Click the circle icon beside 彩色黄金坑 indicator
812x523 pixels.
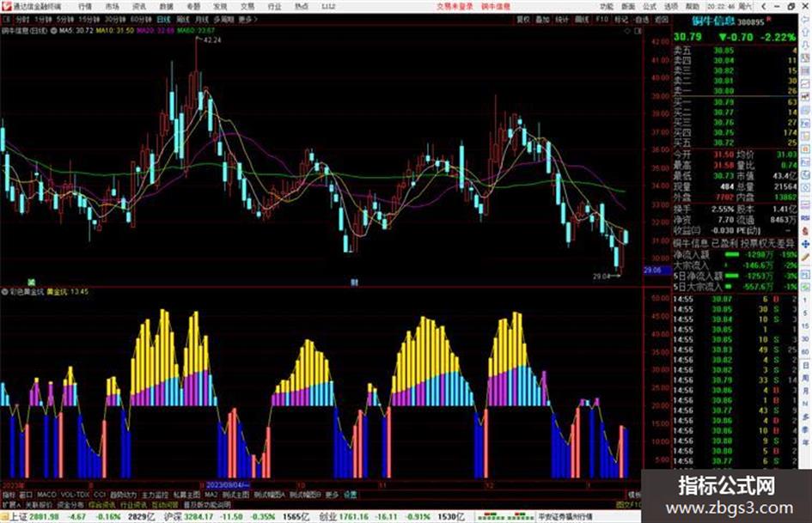click(x=4, y=291)
